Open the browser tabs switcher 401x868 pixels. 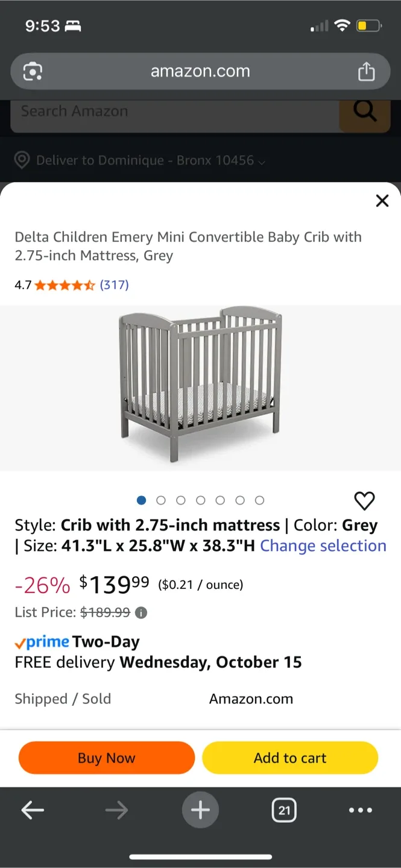pyautogui.click(x=284, y=810)
